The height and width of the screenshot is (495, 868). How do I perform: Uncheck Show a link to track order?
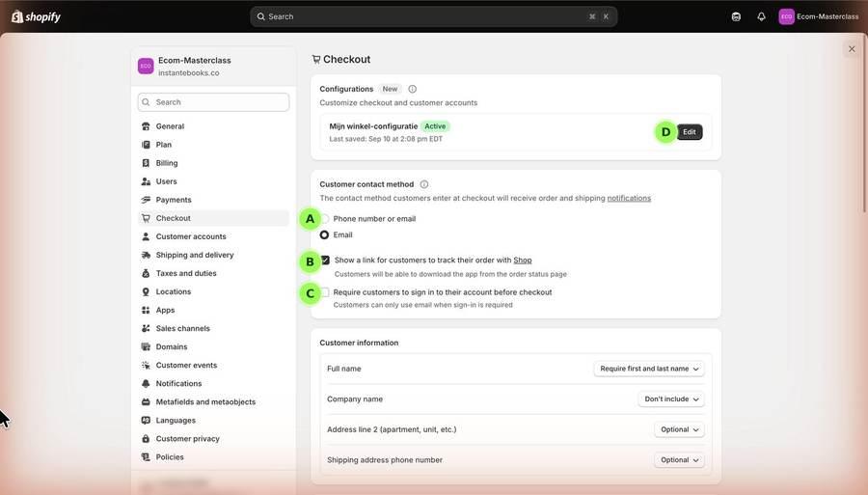pyautogui.click(x=326, y=260)
